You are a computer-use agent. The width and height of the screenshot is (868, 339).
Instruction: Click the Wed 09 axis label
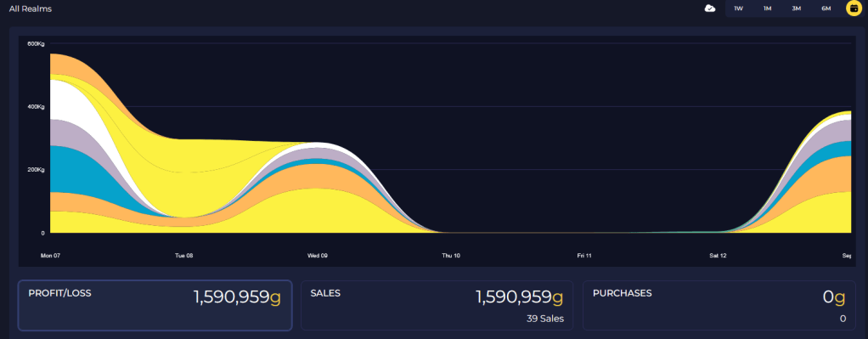(318, 256)
